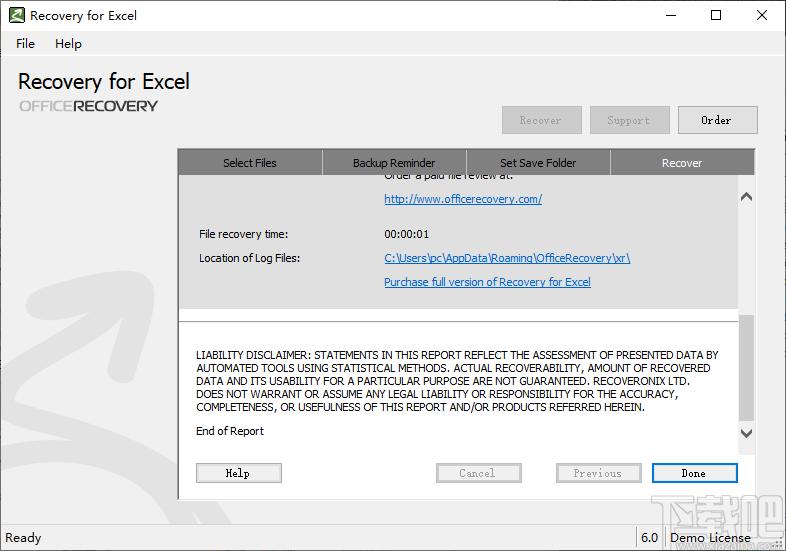Click the report scroll down arrow
This screenshot has width=786, height=551.
pos(746,433)
